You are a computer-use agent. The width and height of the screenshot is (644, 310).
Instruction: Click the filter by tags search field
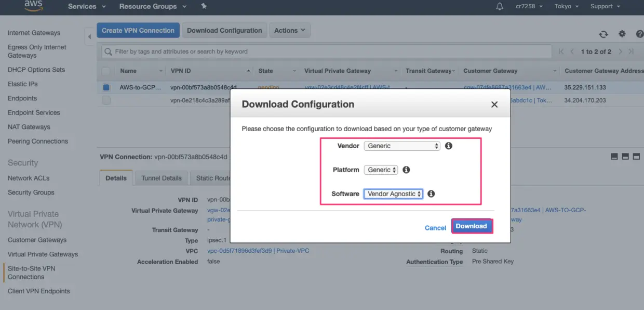(327, 51)
